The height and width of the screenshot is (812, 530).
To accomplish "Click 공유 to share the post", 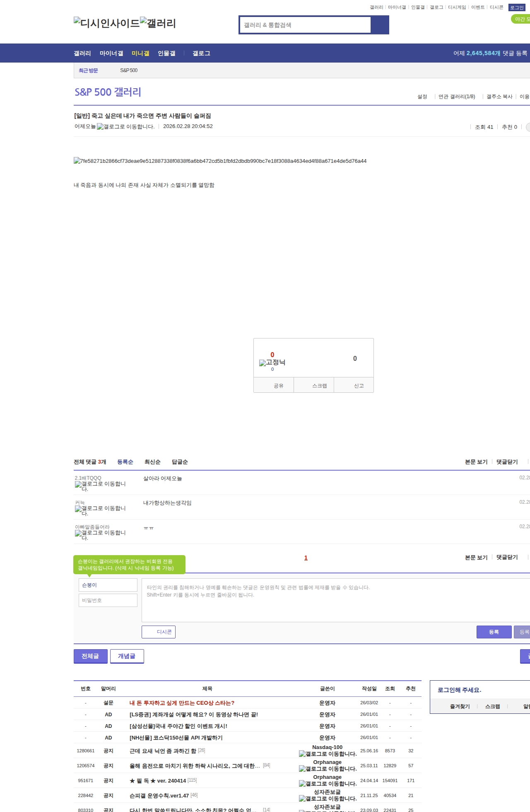I will 274,385.
